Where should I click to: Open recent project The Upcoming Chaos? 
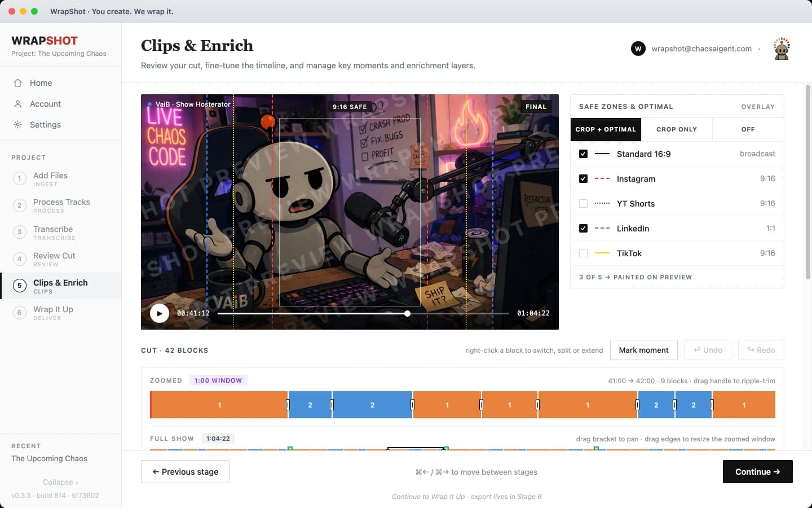point(49,458)
